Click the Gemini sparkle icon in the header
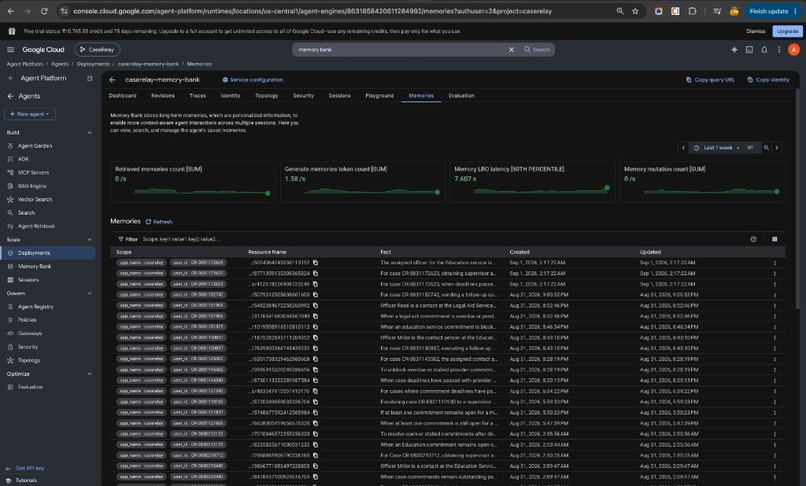The height and width of the screenshot is (486, 806). click(734, 49)
